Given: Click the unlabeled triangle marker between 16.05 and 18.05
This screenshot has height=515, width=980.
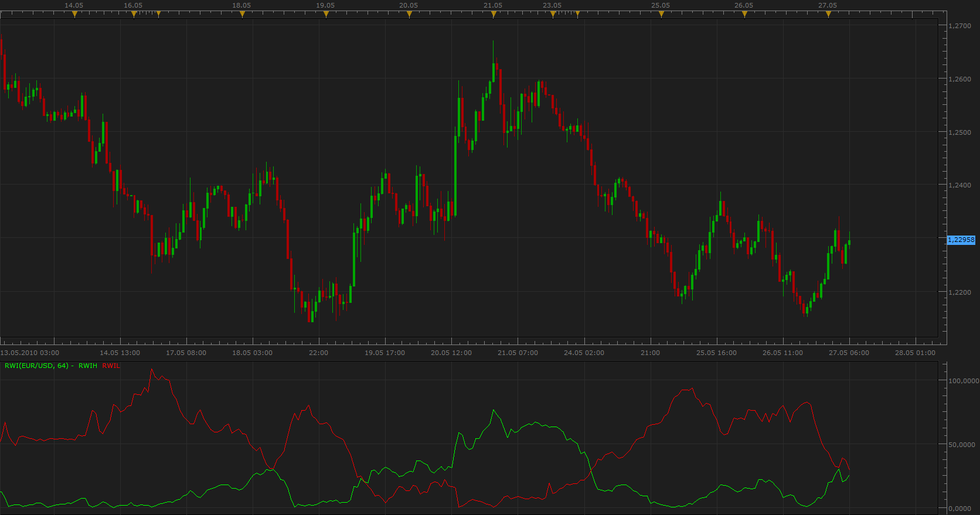Looking at the screenshot, I should click(158, 15).
